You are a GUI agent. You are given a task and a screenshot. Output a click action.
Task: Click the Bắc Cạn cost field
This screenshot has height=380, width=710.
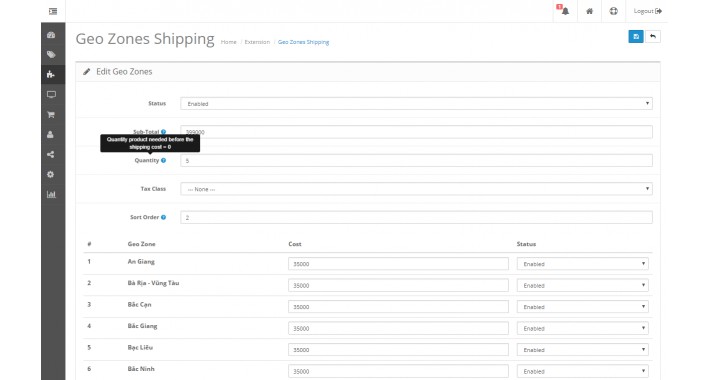398,307
